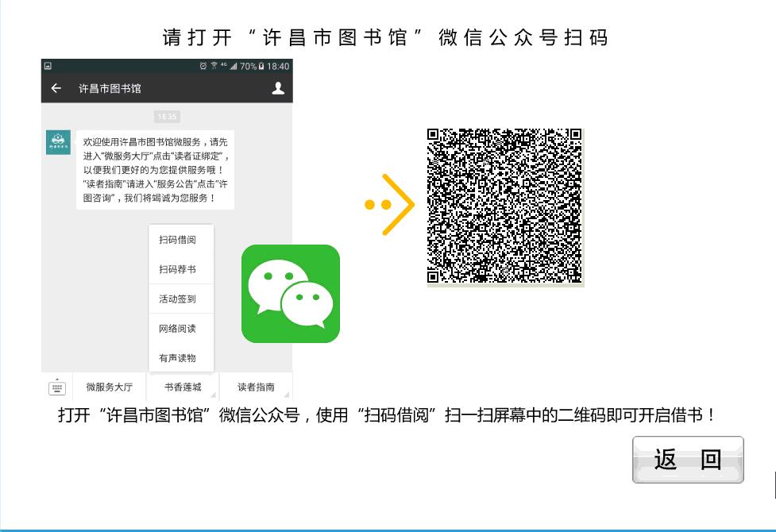Click the heading 请打开“许昌市图书馆”微信公众号扫码

[385, 37]
